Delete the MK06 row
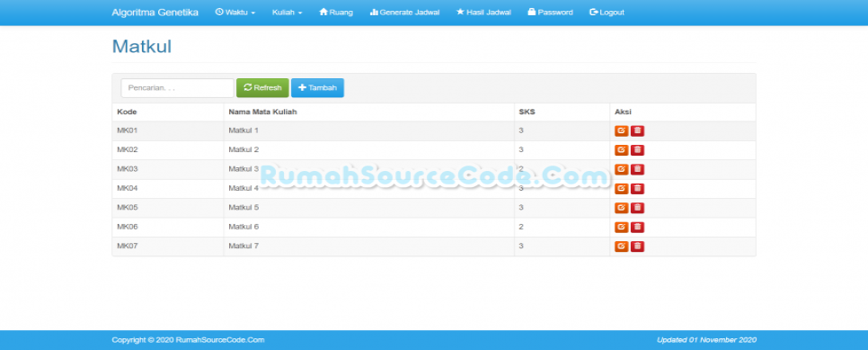Screen dimensions: 868x350 [637, 227]
